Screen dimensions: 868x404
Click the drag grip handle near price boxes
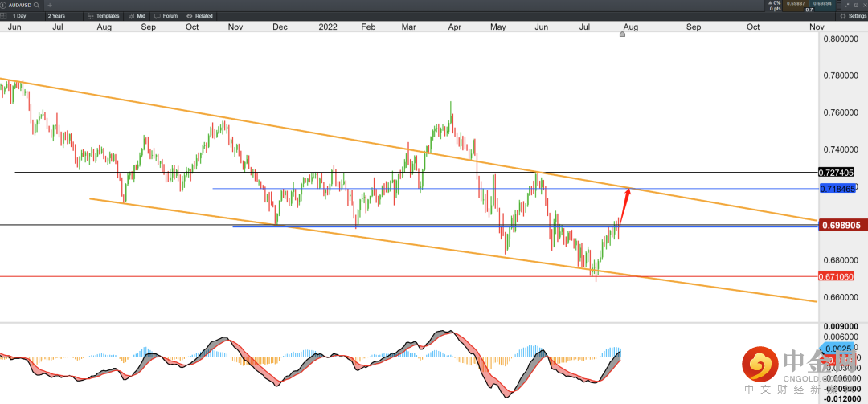pos(838,5)
